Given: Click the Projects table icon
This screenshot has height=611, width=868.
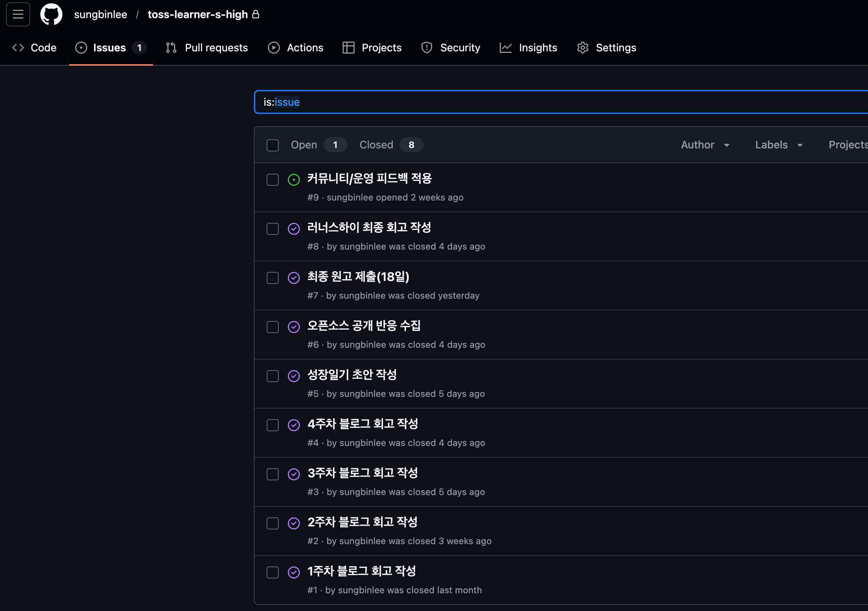Looking at the screenshot, I should (x=348, y=48).
